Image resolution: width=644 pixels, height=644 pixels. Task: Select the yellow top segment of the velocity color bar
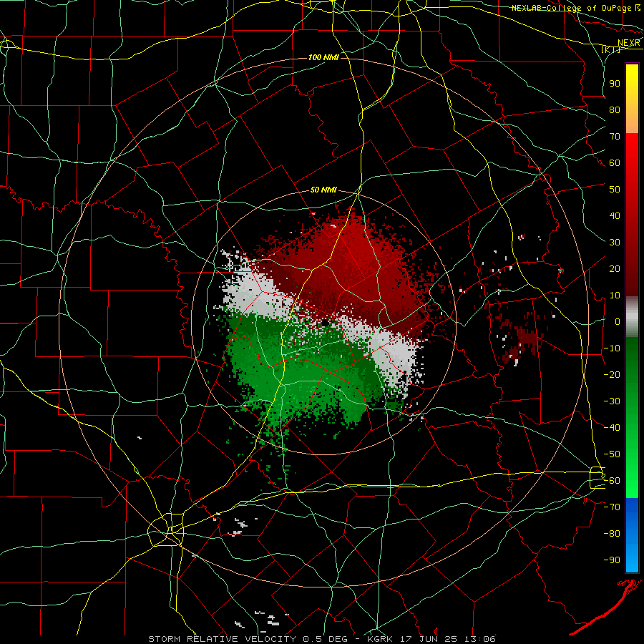[x=632, y=98]
